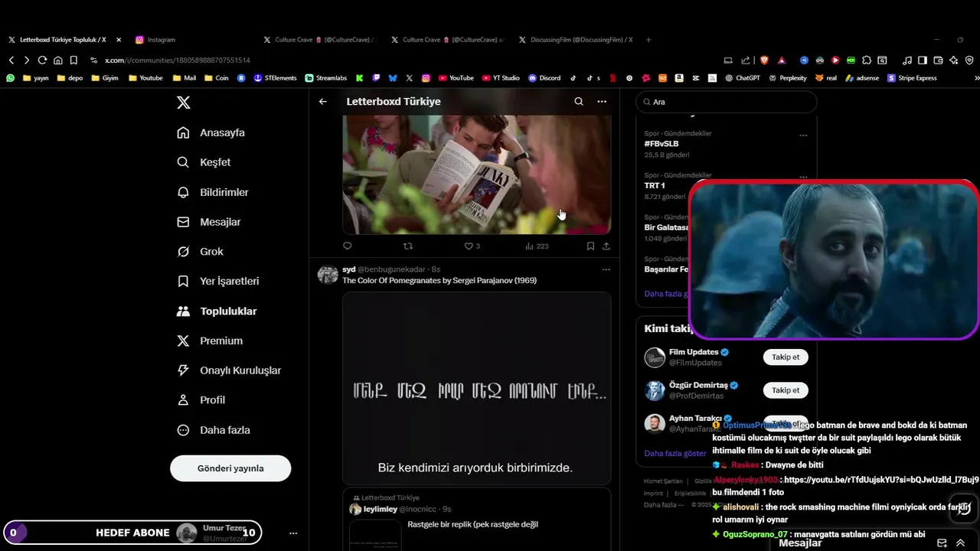Open yayın bookmarks folder

(x=36, y=78)
